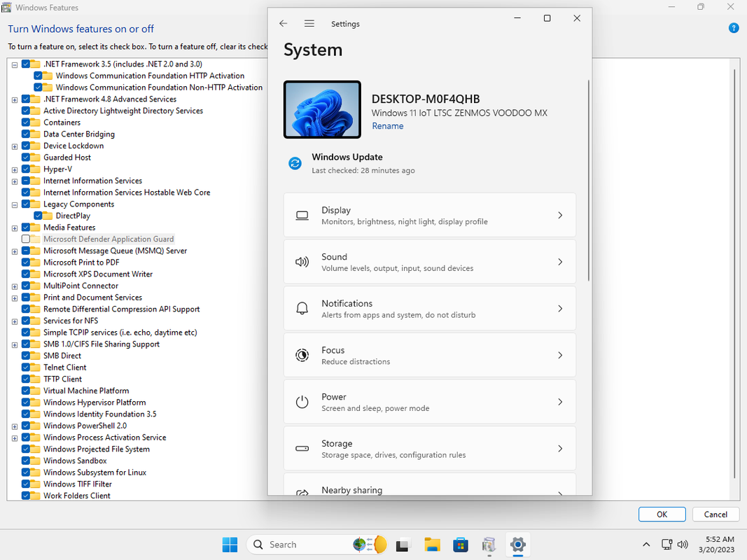Click the Focus icon in Settings

click(x=302, y=355)
